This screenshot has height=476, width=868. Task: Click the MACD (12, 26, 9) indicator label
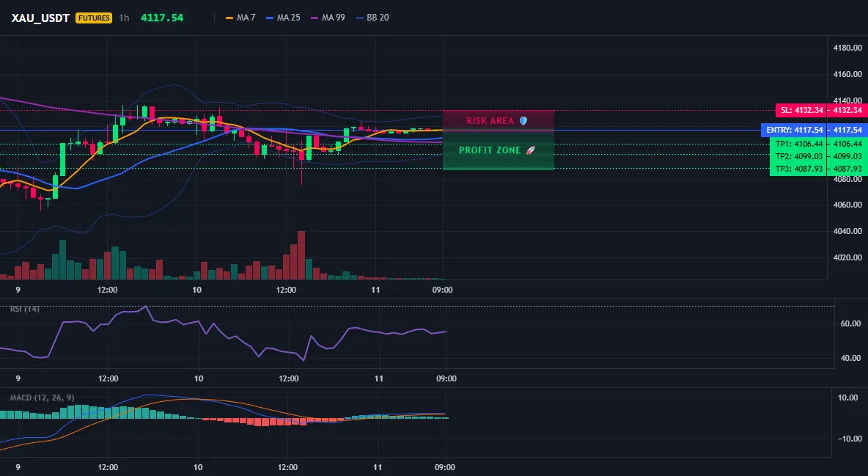coord(42,398)
